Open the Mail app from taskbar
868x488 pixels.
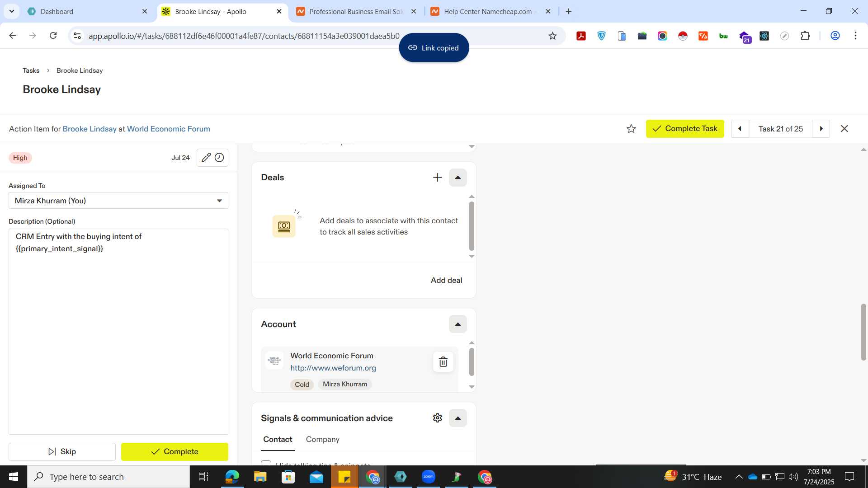[316, 477]
